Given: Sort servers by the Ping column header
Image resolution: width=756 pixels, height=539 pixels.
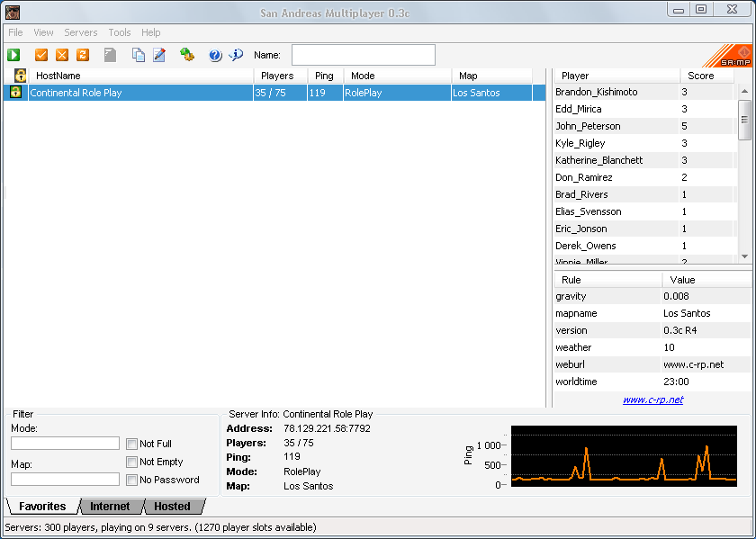Looking at the screenshot, I should pyautogui.click(x=326, y=76).
